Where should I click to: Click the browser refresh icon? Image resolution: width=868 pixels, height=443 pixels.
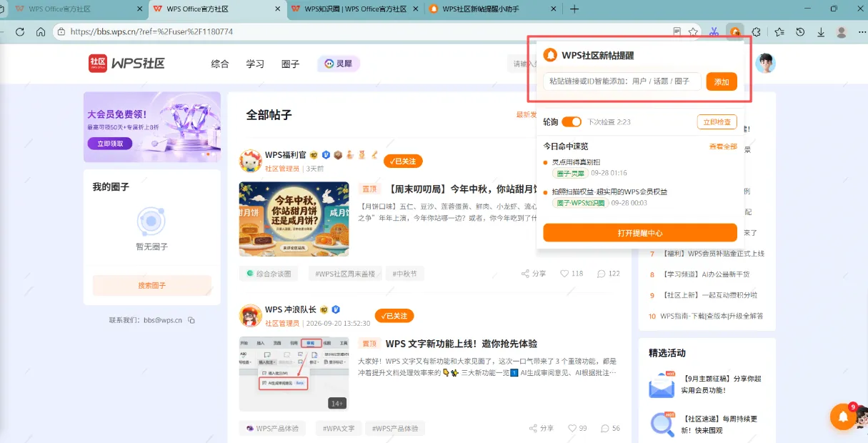(20, 32)
